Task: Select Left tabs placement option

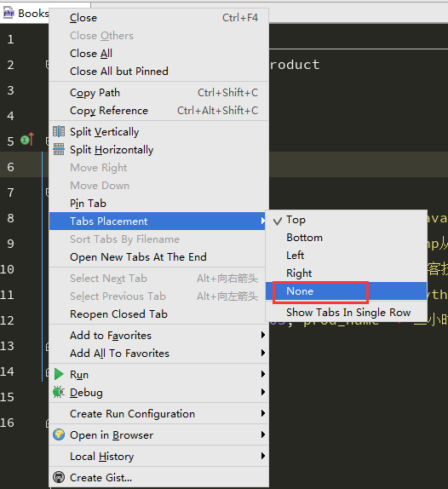Action: pyautogui.click(x=346, y=256)
